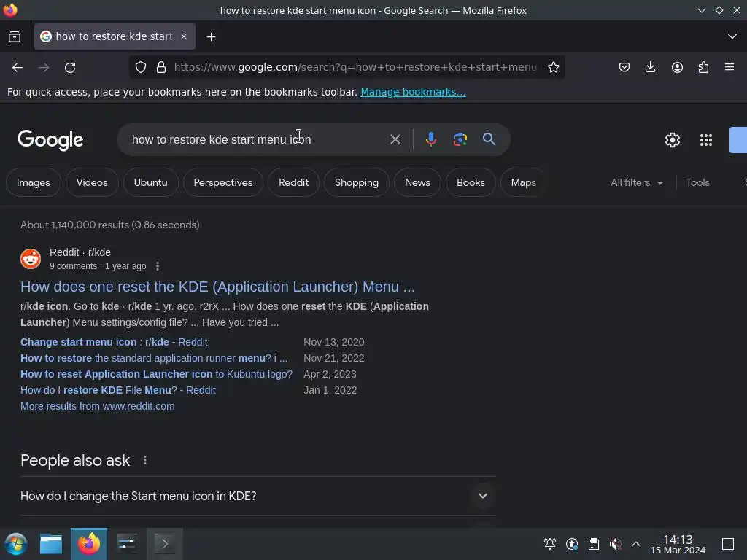Open Firefox View from the tab bar
This screenshot has height=560, width=747.
[15, 36]
